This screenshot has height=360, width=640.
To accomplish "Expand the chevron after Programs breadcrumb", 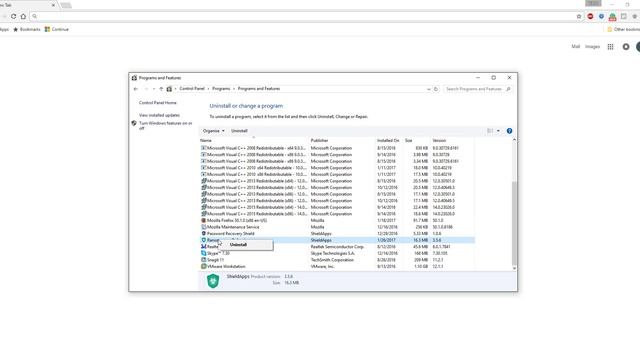I will click(234, 89).
